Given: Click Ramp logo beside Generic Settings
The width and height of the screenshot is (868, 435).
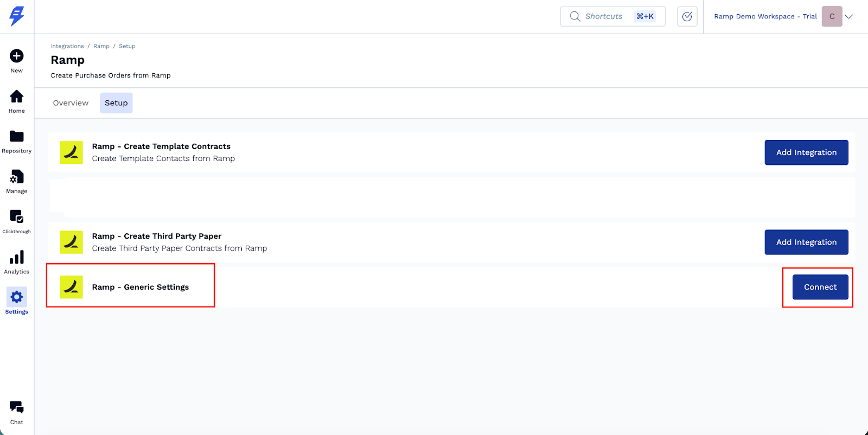Looking at the screenshot, I should tap(71, 287).
